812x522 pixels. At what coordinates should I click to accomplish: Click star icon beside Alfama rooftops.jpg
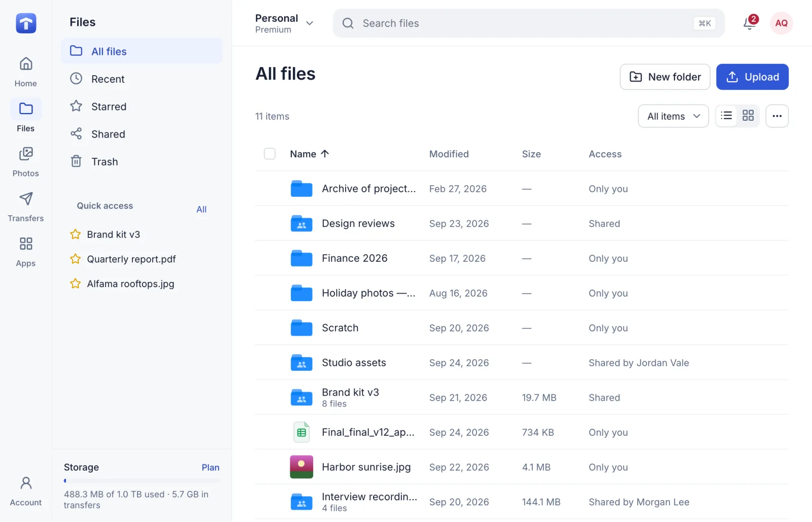coord(76,284)
